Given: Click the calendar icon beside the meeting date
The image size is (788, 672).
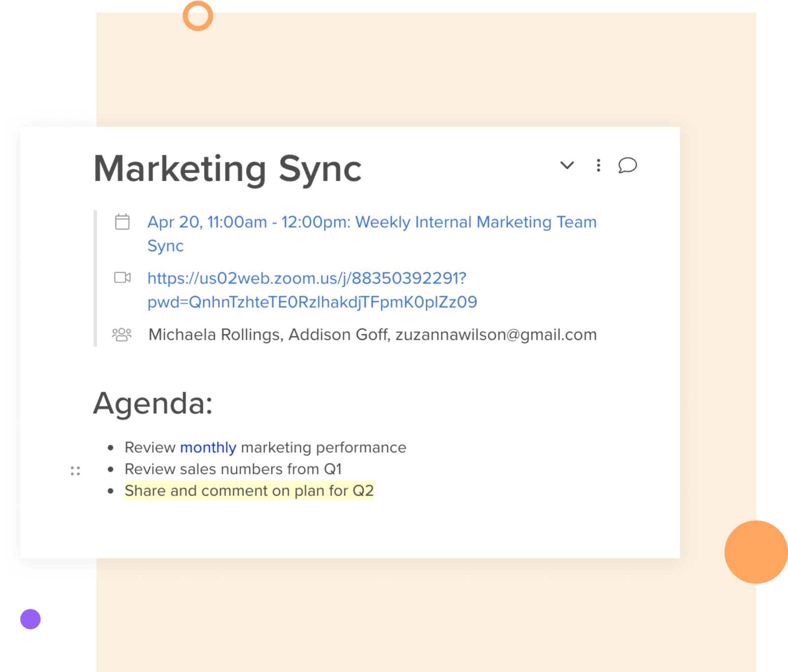Looking at the screenshot, I should pos(122,222).
